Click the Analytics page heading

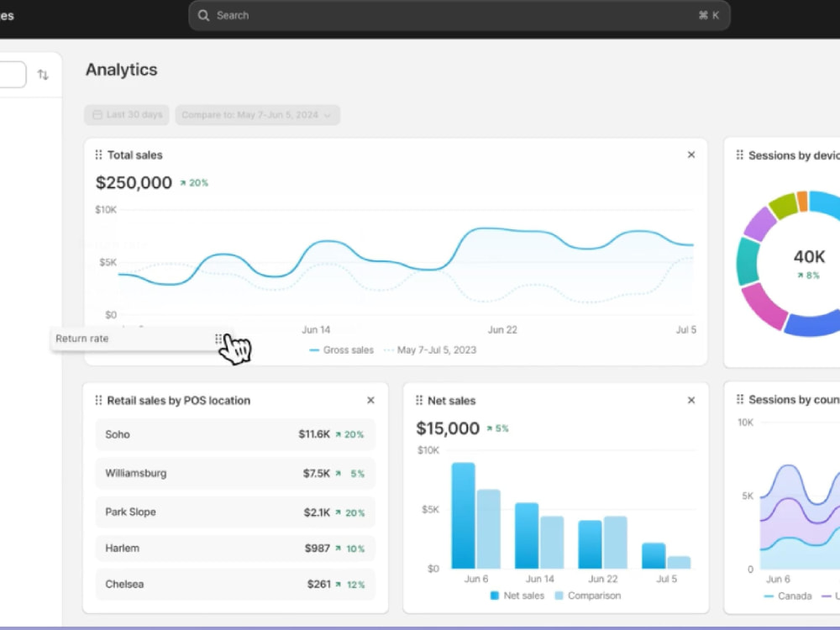pos(122,70)
